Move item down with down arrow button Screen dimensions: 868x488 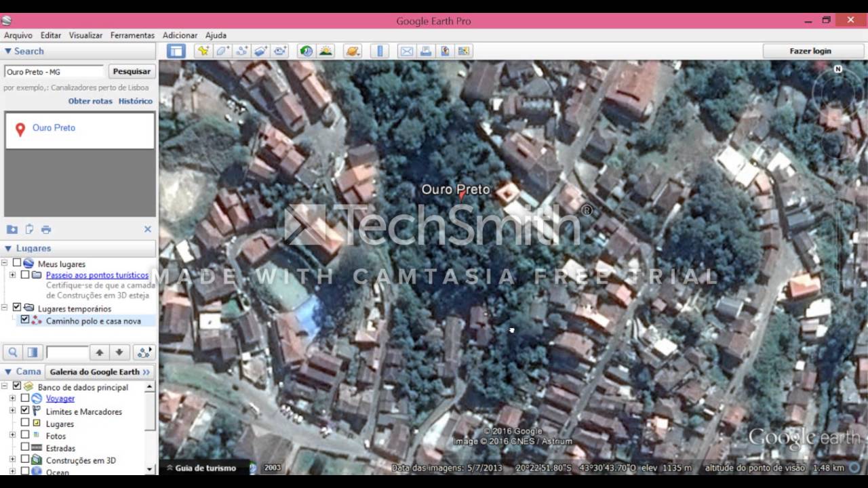[119, 352]
